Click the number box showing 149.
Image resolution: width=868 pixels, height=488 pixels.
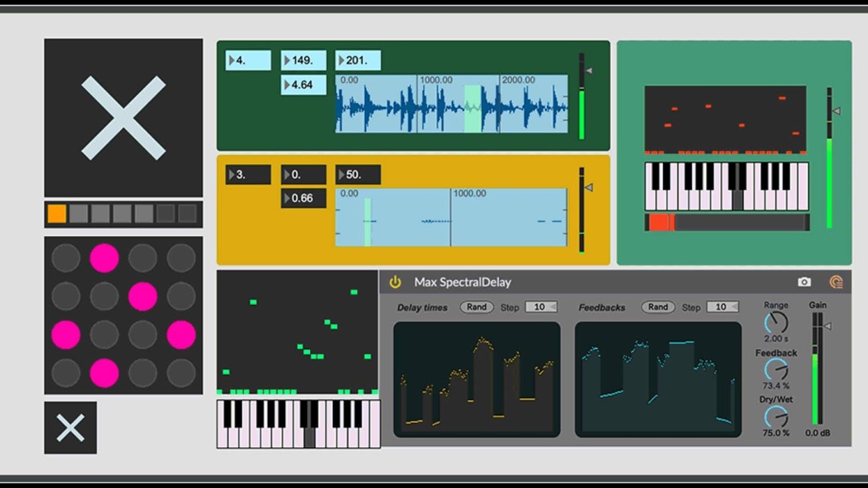pyautogui.click(x=303, y=60)
